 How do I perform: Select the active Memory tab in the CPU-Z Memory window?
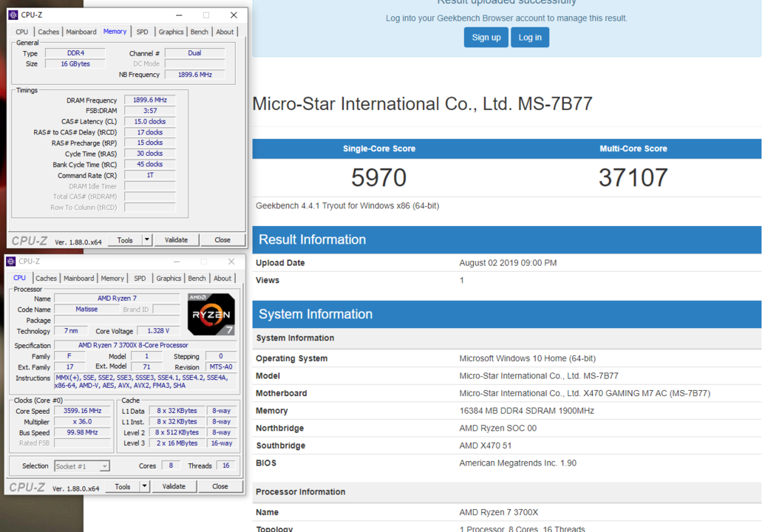coord(115,32)
